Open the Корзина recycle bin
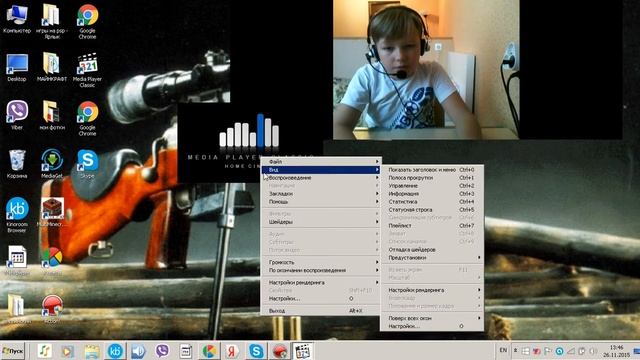 (17, 164)
